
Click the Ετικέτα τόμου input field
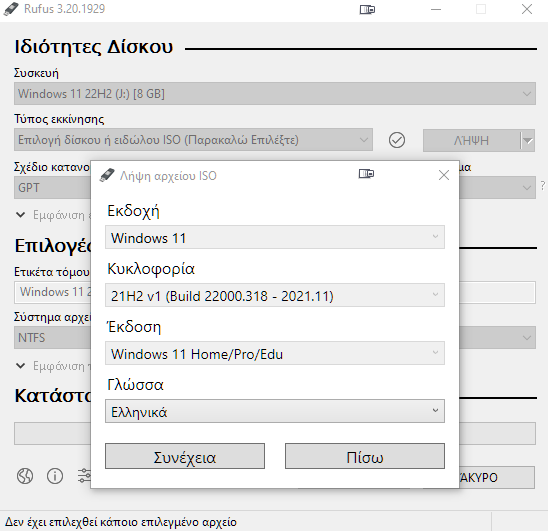pyautogui.click(x=52, y=292)
